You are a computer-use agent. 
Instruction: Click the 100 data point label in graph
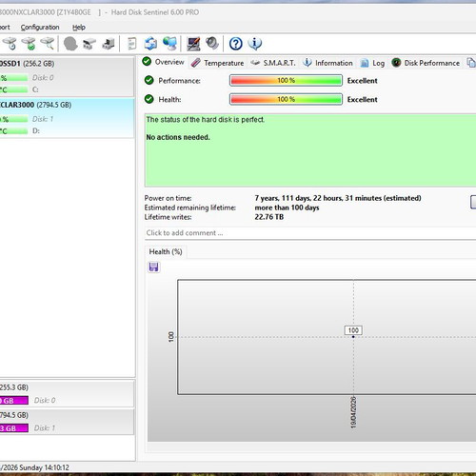tap(353, 330)
